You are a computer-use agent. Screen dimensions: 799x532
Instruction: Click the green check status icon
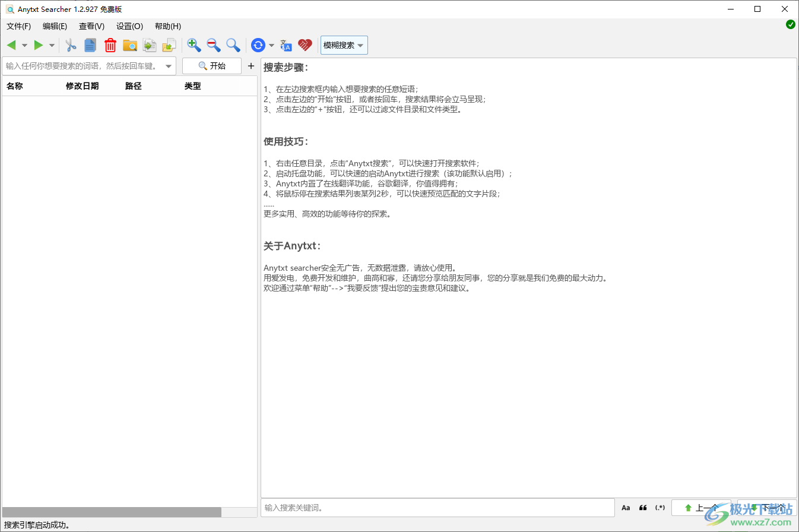(x=791, y=24)
